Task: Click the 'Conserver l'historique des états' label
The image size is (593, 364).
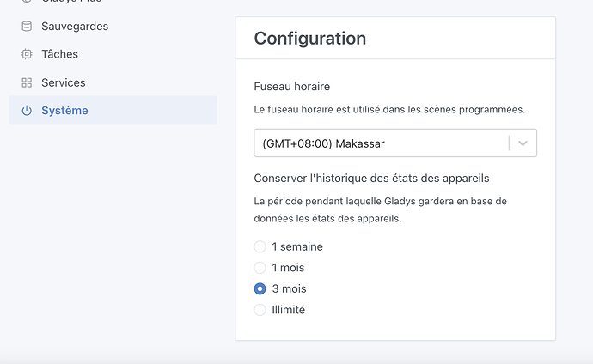Action: pos(371,179)
